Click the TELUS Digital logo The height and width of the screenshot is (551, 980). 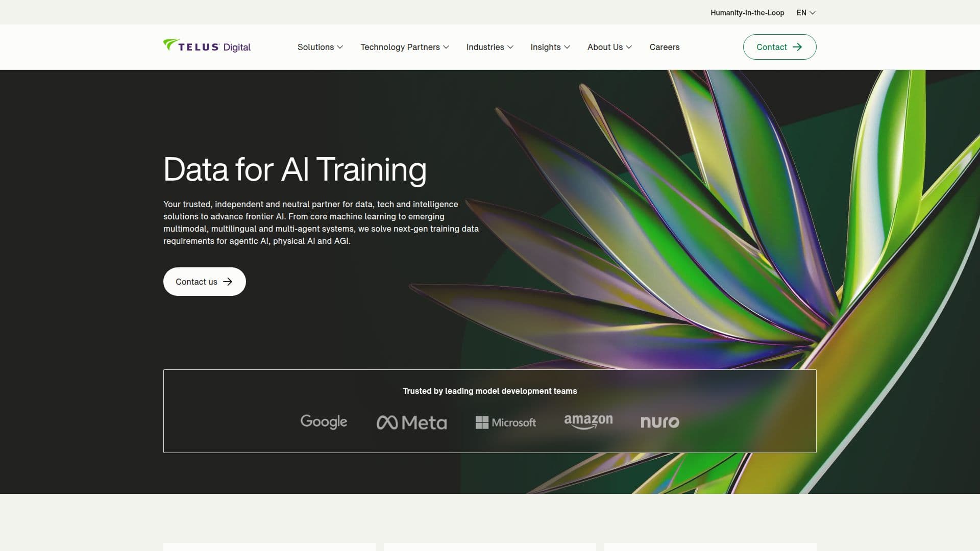click(x=207, y=46)
